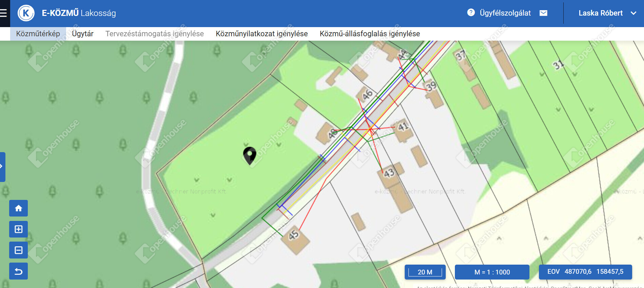Screen dimensions: 644x288
Task: Click the EOV coordinates display
Action: click(585, 272)
